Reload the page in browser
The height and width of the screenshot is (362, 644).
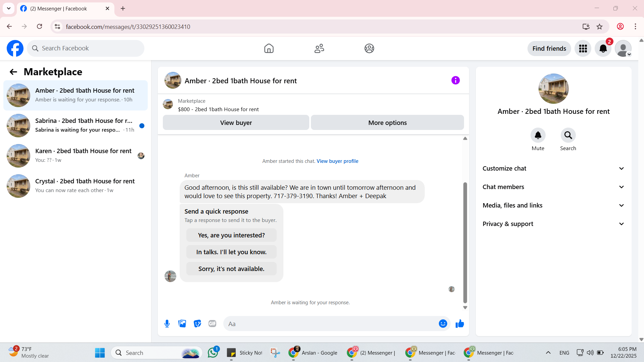point(39,27)
